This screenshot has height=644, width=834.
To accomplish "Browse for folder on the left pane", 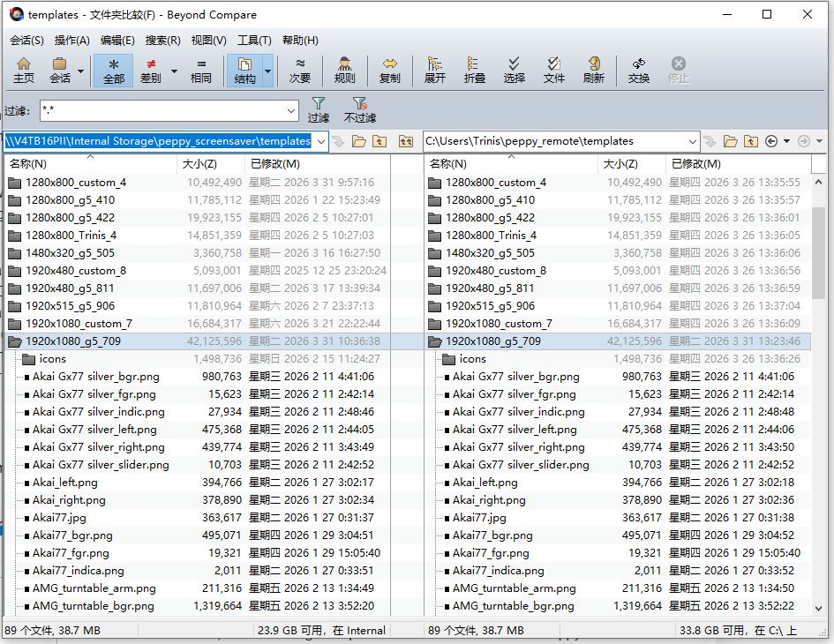I will pyautogui.click(x=358, y=141).
